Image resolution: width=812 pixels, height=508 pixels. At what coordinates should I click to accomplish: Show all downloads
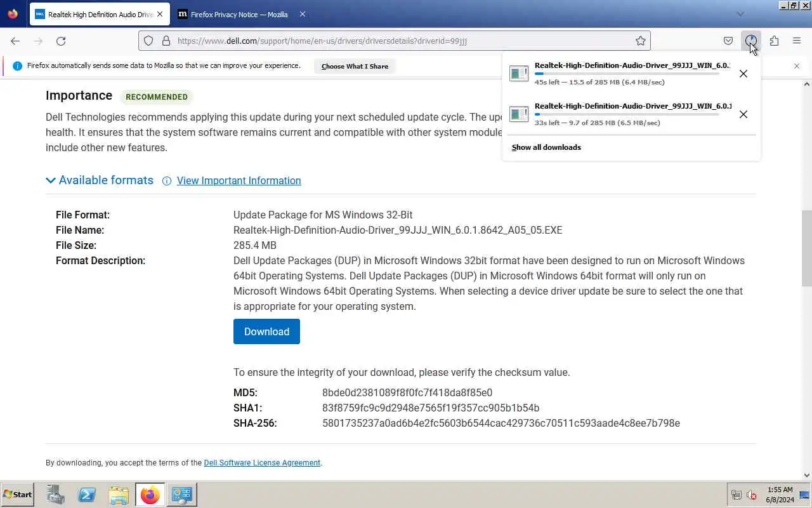click(x=546, y=147)
